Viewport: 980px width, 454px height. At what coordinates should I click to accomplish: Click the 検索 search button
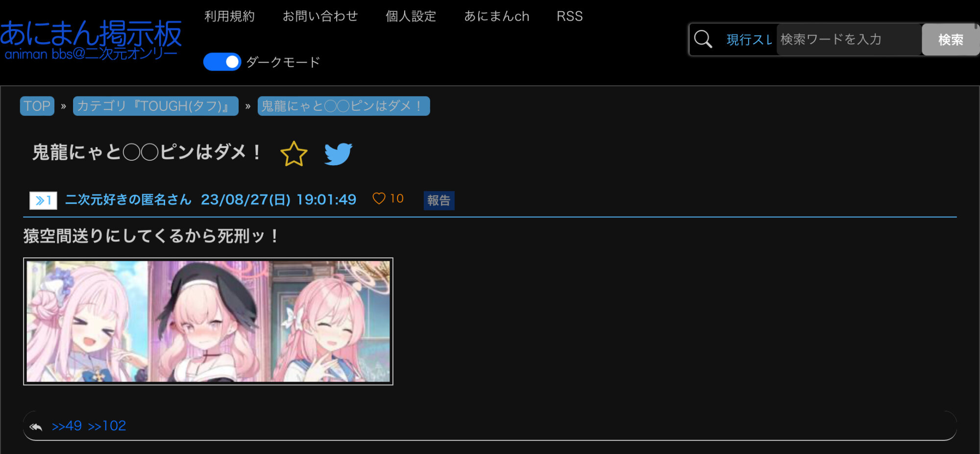coord(950,39)
